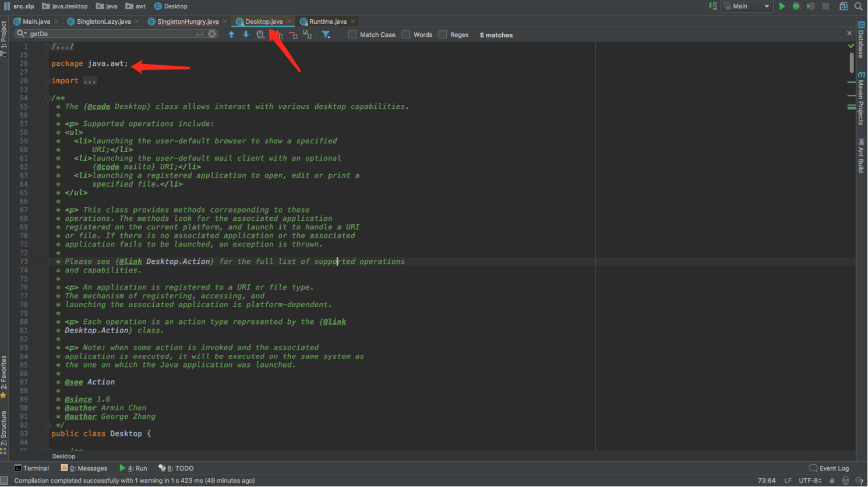Go to previous search occurrence up arrow

231,35
